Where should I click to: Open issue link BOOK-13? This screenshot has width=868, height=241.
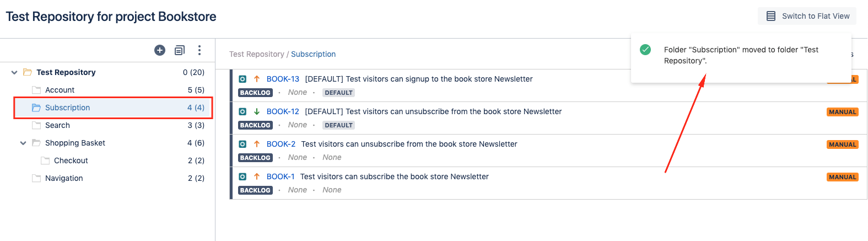[x=283, y=79]
